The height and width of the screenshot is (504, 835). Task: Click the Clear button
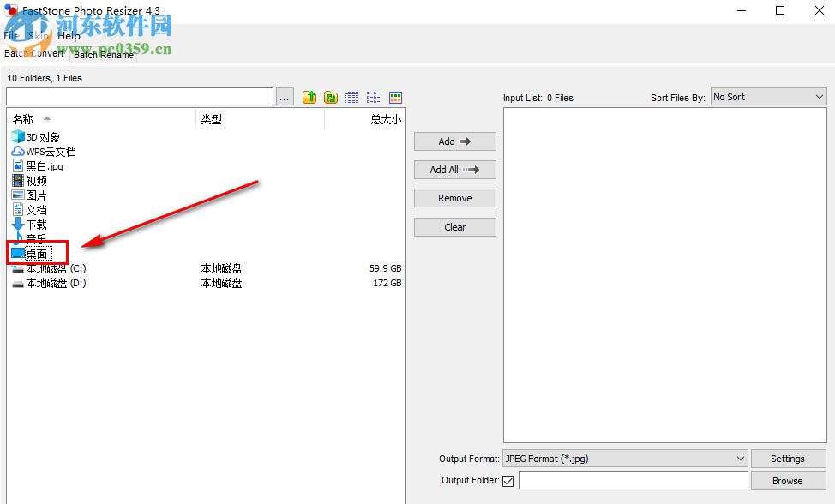click(x=454, y=227)
